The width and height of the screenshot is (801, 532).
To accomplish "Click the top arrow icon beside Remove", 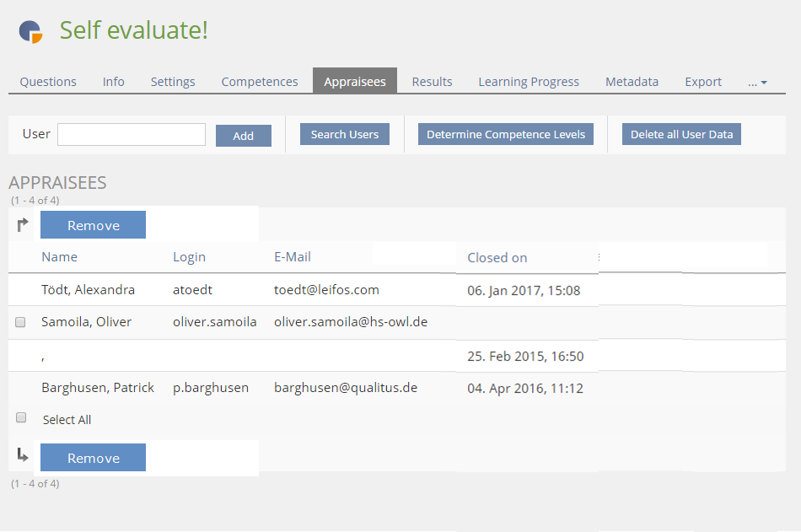I will click(23, 224).
